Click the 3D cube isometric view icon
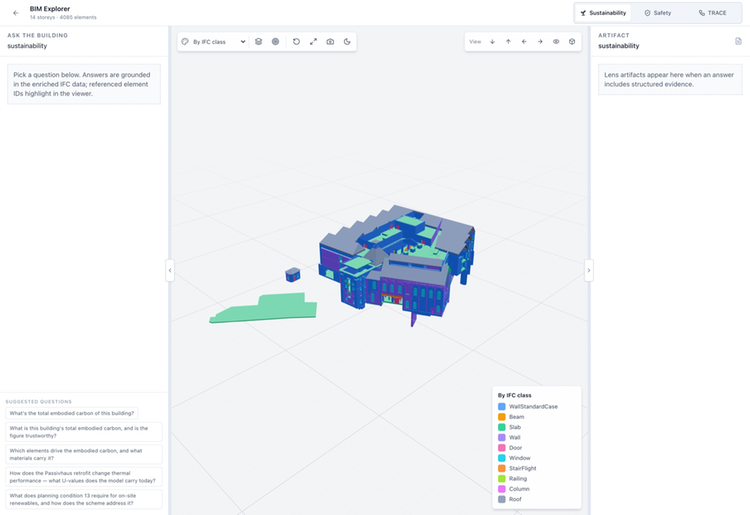 pos(572,42)
